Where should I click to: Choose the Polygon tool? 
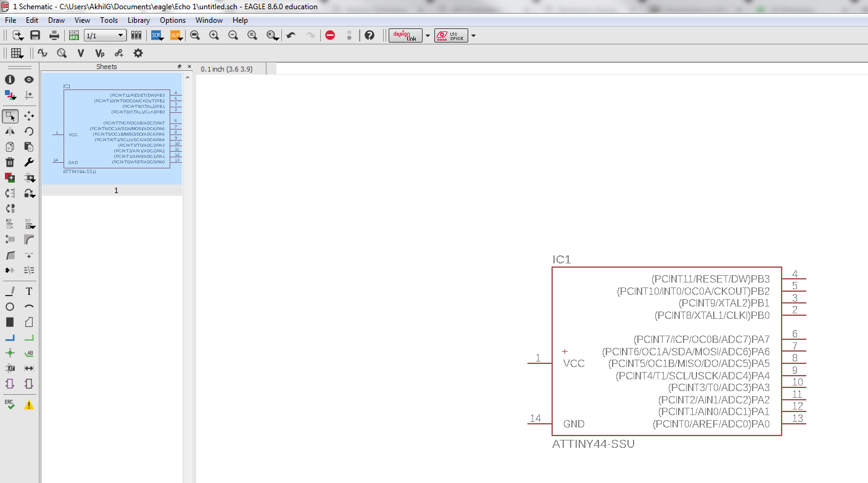28,322
